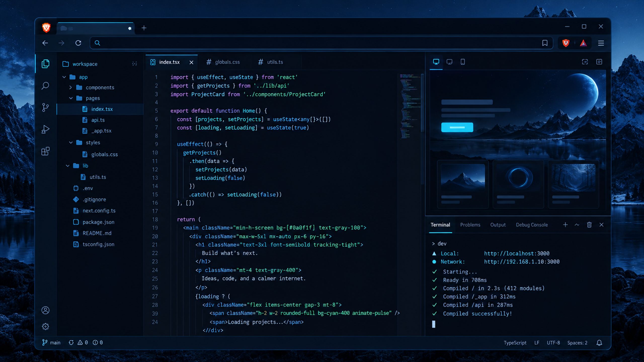This screenshot has height=362, width=644.
Task: Click the code minimap scrollbar
Action: tap(422, 103)
